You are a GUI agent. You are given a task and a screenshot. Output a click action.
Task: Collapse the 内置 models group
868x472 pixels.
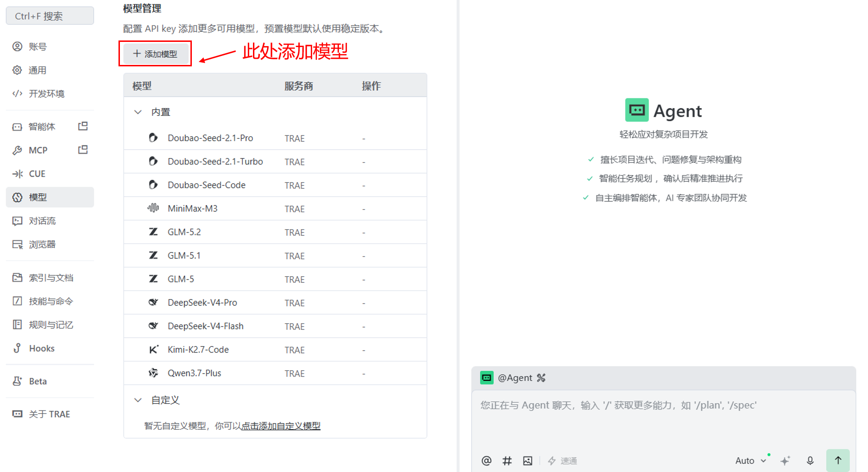[x=138, y=112]
